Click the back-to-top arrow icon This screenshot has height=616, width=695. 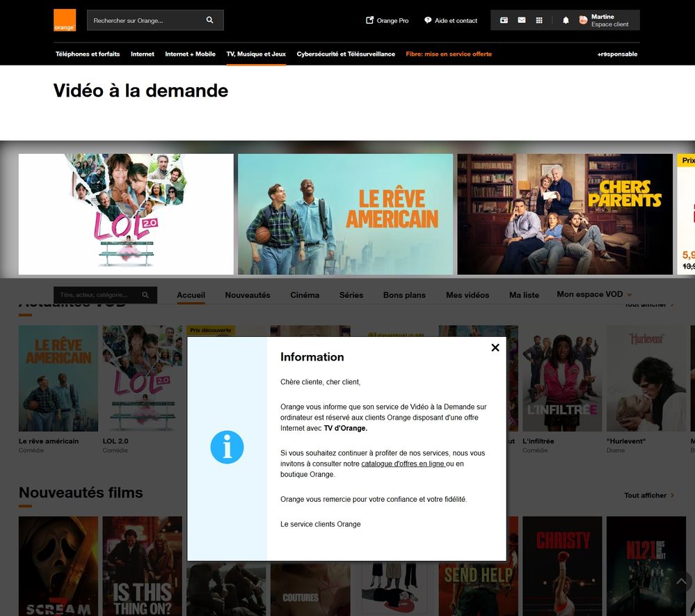(682, 581)
